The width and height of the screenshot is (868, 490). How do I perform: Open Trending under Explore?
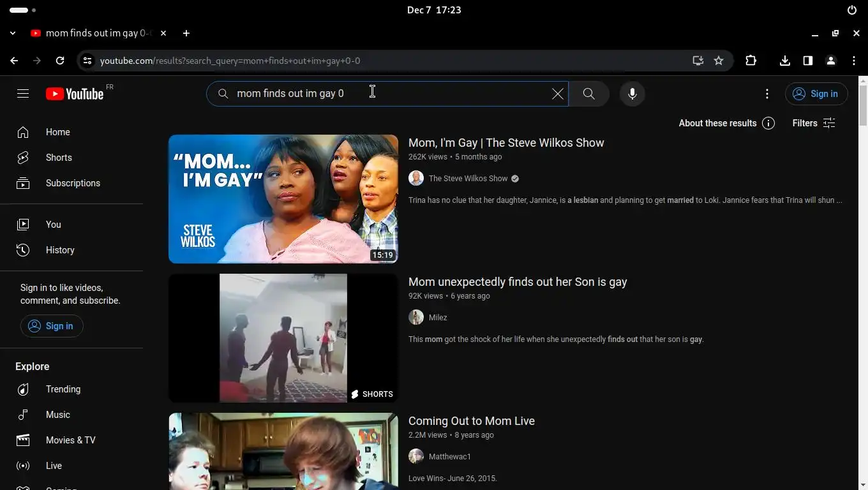[x=71, y=389]
